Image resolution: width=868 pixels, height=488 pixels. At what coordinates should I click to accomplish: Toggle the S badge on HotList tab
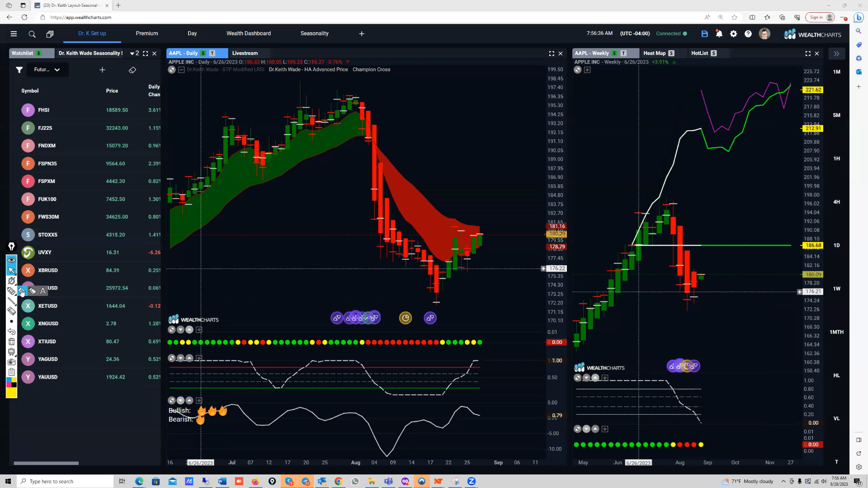[713, 53]
